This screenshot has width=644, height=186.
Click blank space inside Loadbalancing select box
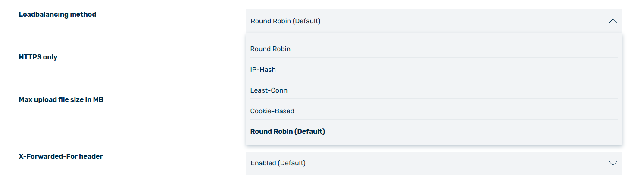pos(461,21)
